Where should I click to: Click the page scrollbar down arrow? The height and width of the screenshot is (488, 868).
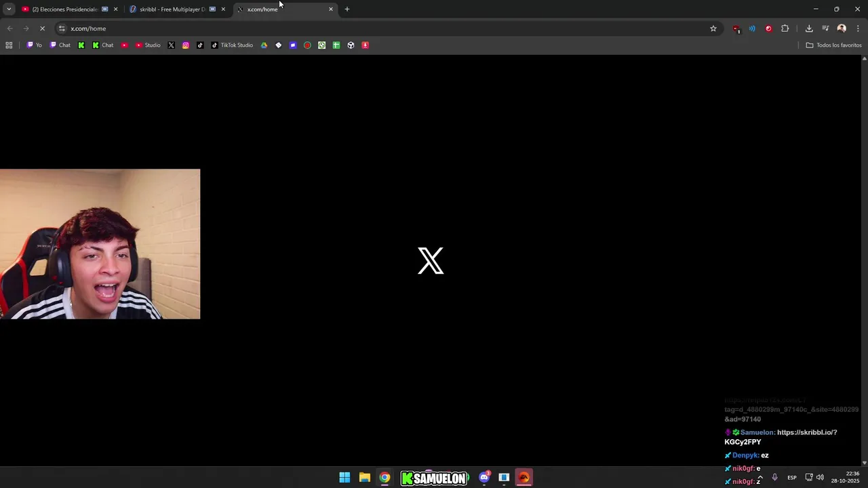[x=865, y=463]
